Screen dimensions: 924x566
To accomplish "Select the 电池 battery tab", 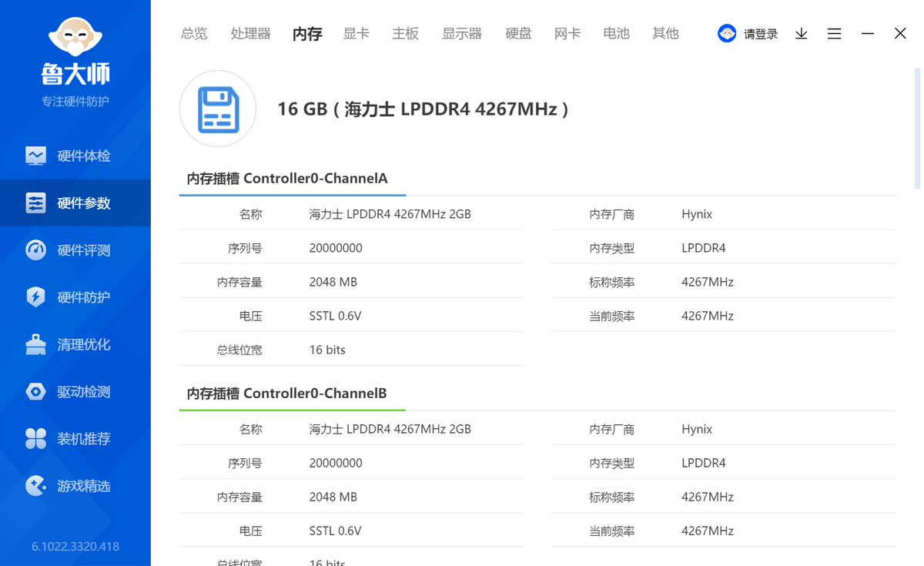I will (616, 33).
